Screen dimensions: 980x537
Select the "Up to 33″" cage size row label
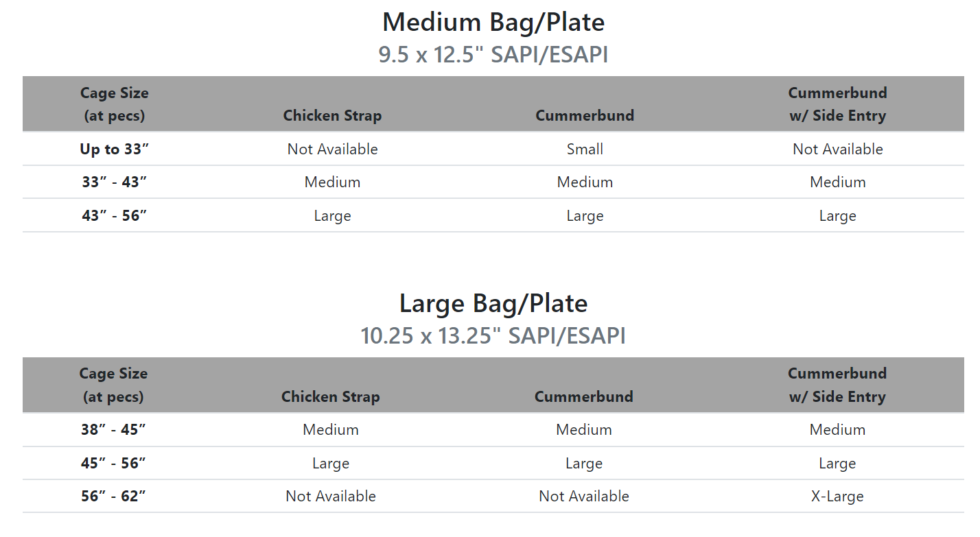click(114, 149)
